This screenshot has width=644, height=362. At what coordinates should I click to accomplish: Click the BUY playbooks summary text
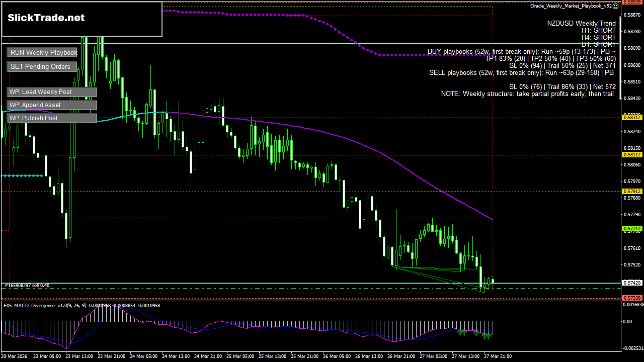click(x=522, y=51)
